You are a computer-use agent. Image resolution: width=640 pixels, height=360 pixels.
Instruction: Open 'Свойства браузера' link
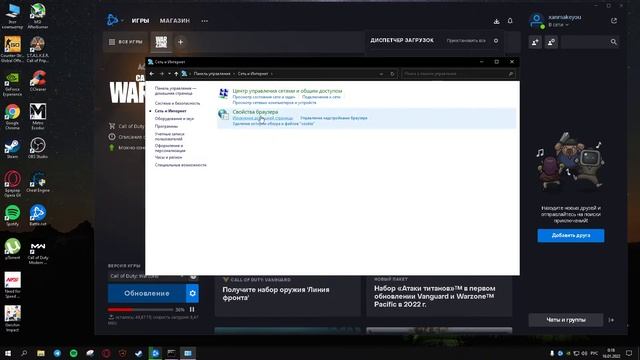coord(255,112)
